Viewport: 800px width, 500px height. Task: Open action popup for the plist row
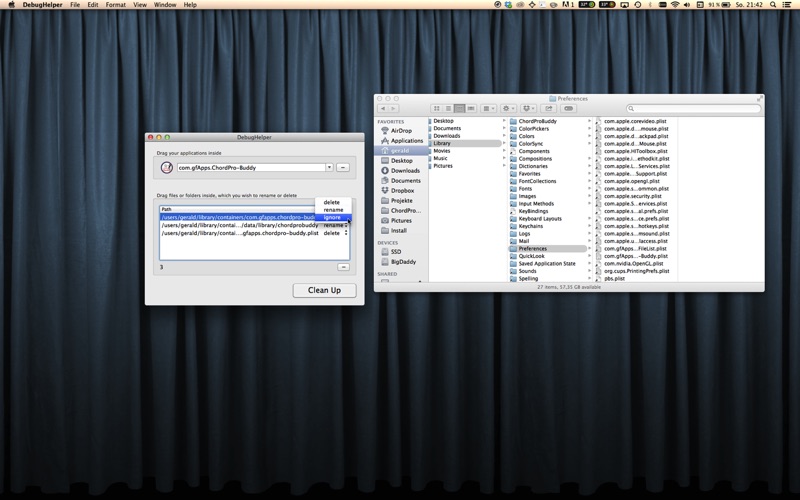click(346, 233)
